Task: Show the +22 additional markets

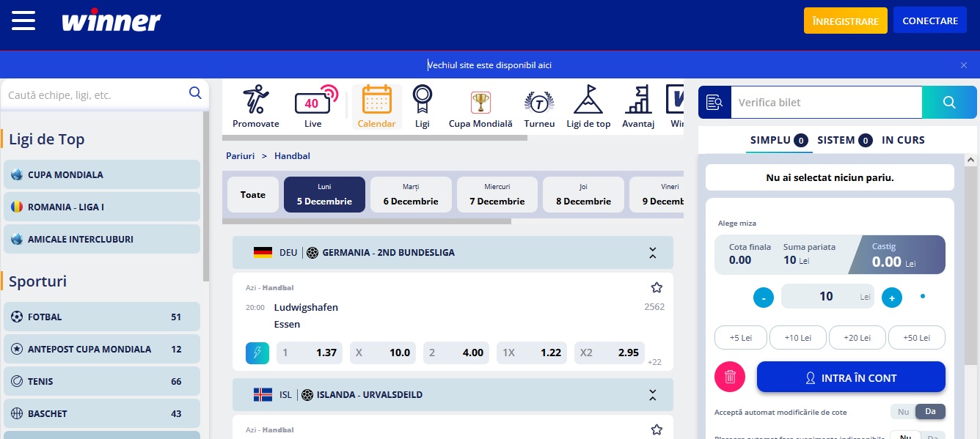Action: 654,362
